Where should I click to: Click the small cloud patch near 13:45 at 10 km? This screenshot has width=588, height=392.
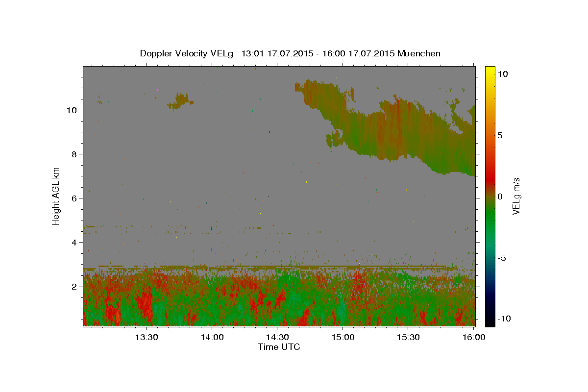coord(181,101)
